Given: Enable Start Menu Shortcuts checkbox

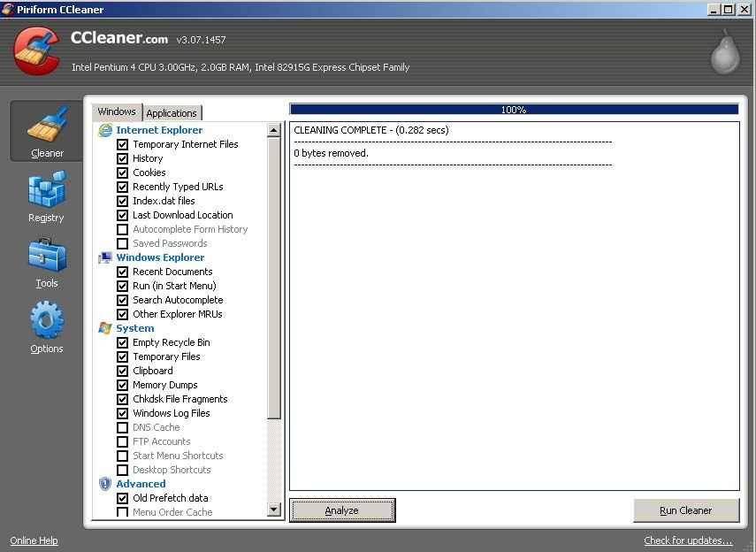Looking at the screenshot, I should [x=123, y=456].
